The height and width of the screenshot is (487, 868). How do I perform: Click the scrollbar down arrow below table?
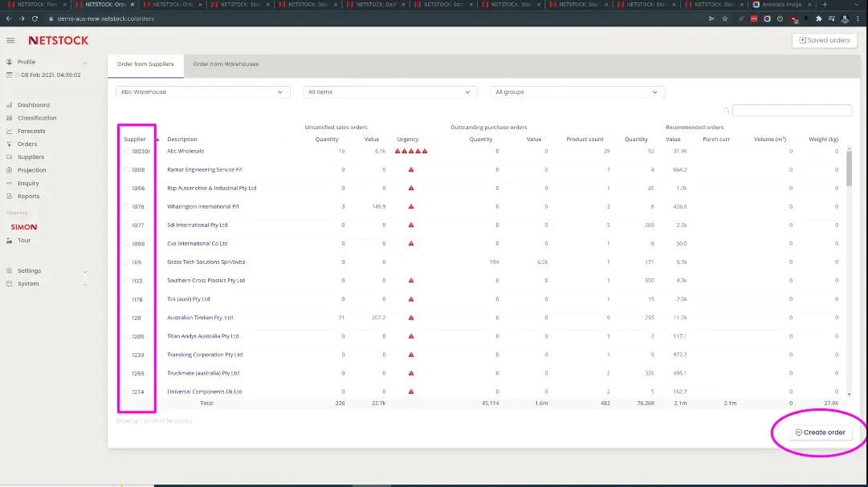850,395
